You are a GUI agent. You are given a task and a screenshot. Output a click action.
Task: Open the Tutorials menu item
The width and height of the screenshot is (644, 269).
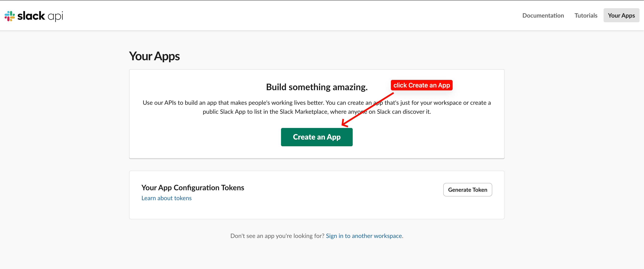tap(586, 16)
